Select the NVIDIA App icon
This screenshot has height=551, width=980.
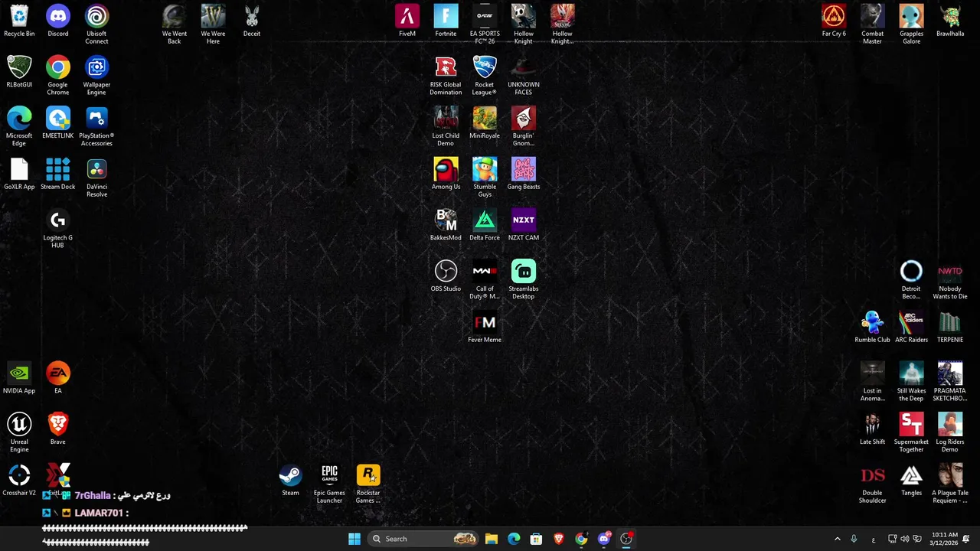(x=19, y=378)
